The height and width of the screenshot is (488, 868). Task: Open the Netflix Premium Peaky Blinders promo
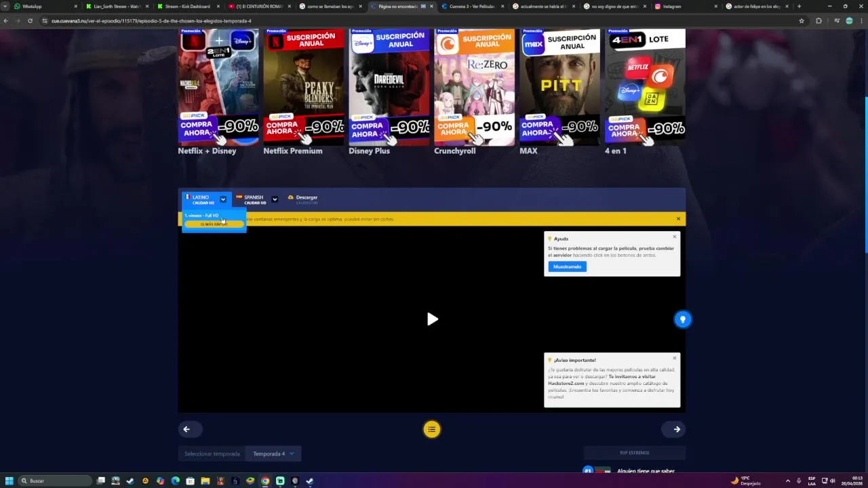(304, 87)
